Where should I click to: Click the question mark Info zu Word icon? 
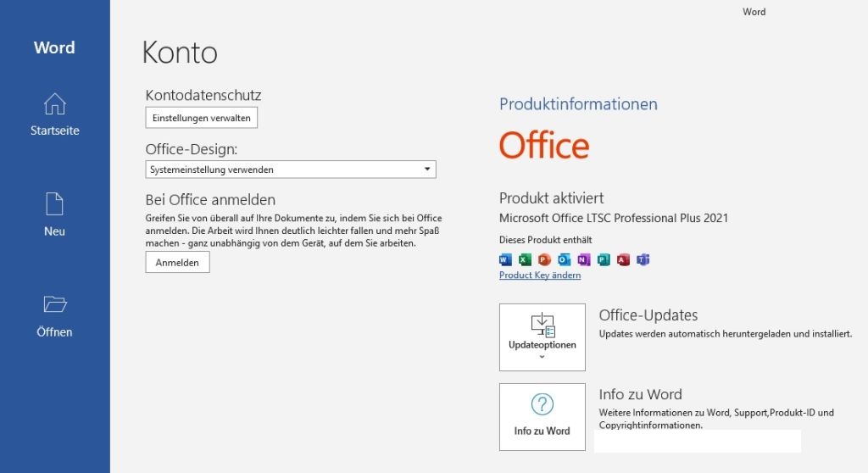point(542,404)
